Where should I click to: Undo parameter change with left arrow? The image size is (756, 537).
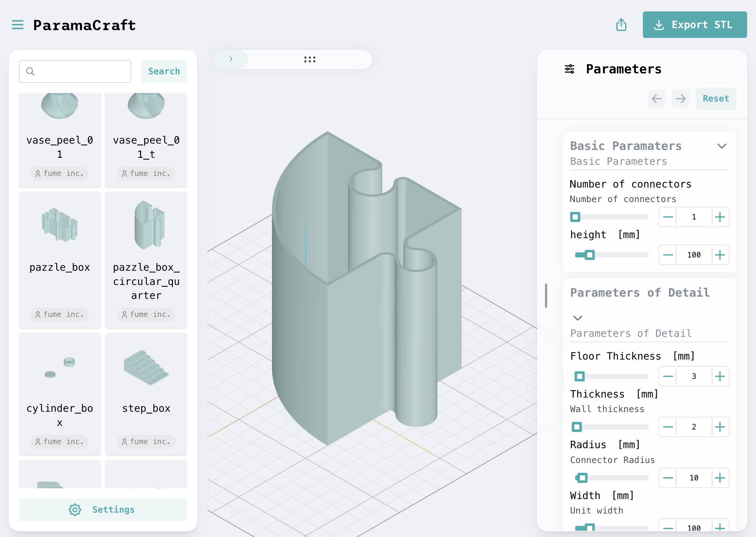coord(656,99)
